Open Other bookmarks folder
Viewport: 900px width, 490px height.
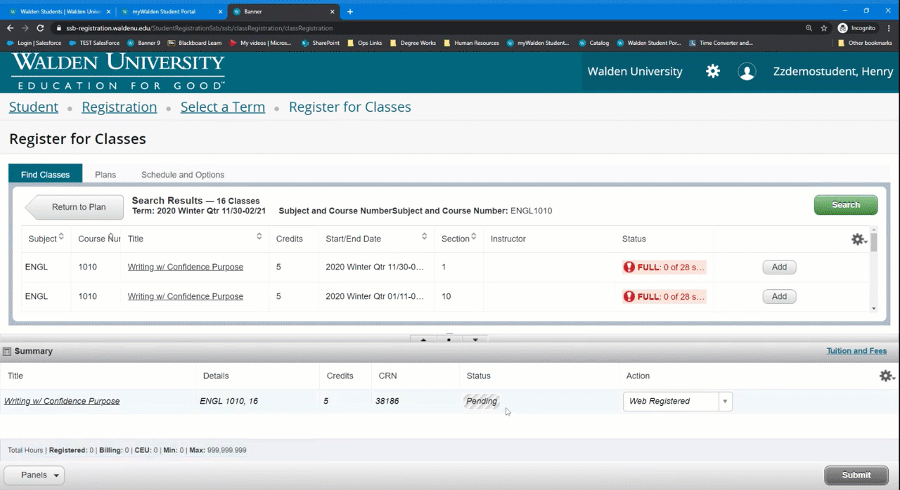pyautogui.click(x=864, y=43)
